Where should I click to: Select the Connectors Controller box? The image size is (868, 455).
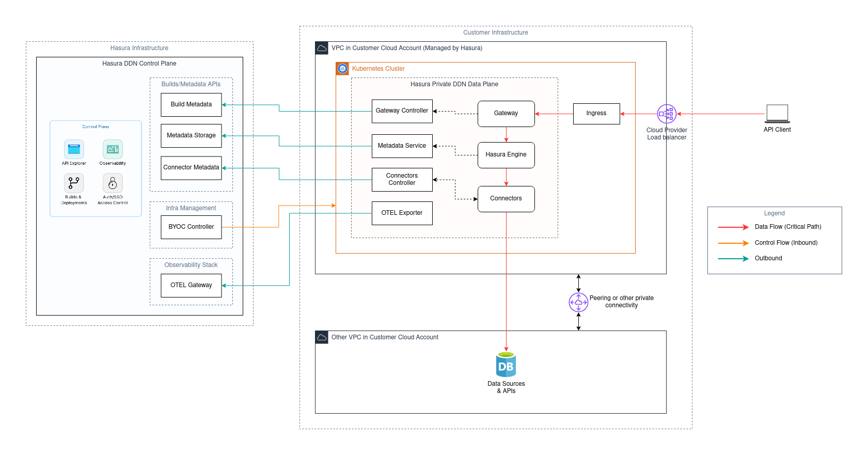coord(402,180)
